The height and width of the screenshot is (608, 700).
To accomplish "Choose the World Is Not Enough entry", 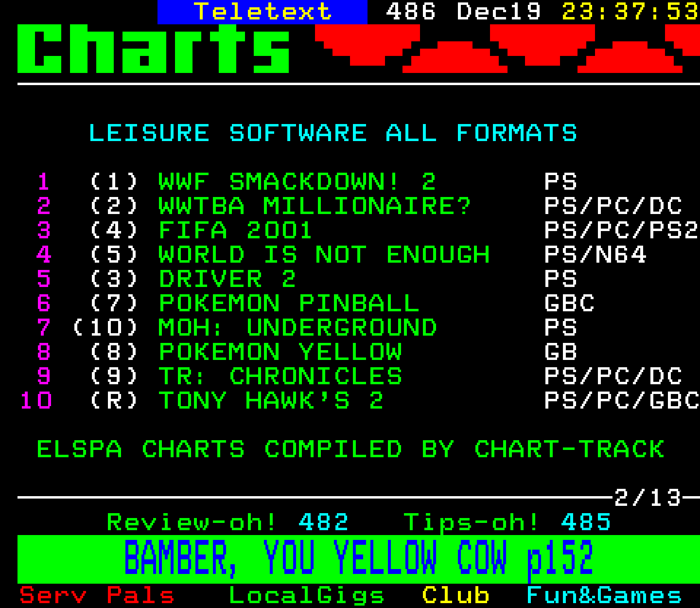I will (x=324, y=255).
